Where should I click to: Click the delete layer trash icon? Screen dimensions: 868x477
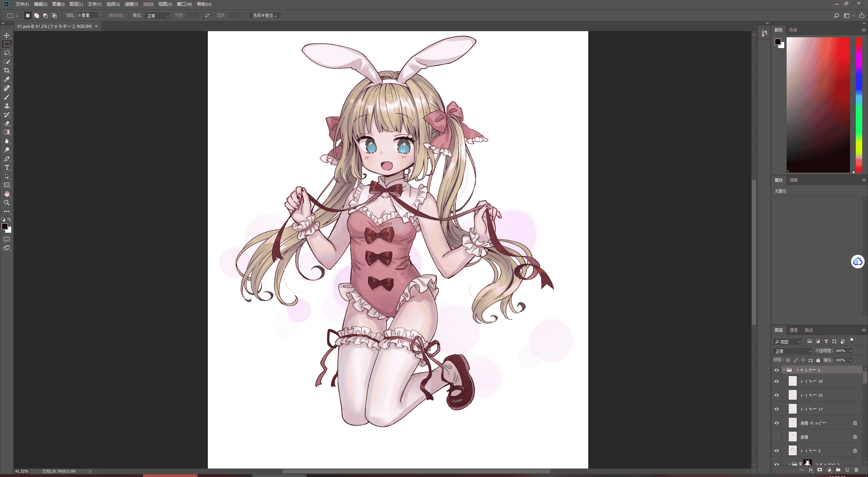[x=856, y=470]
